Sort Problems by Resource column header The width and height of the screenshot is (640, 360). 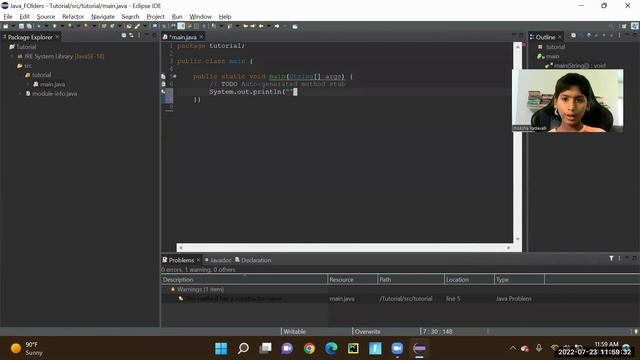point(353,280)
